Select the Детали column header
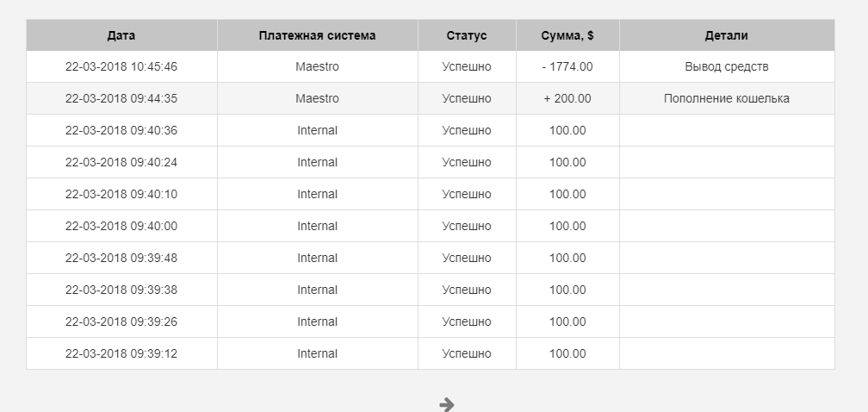 click(x=726, y=35)
